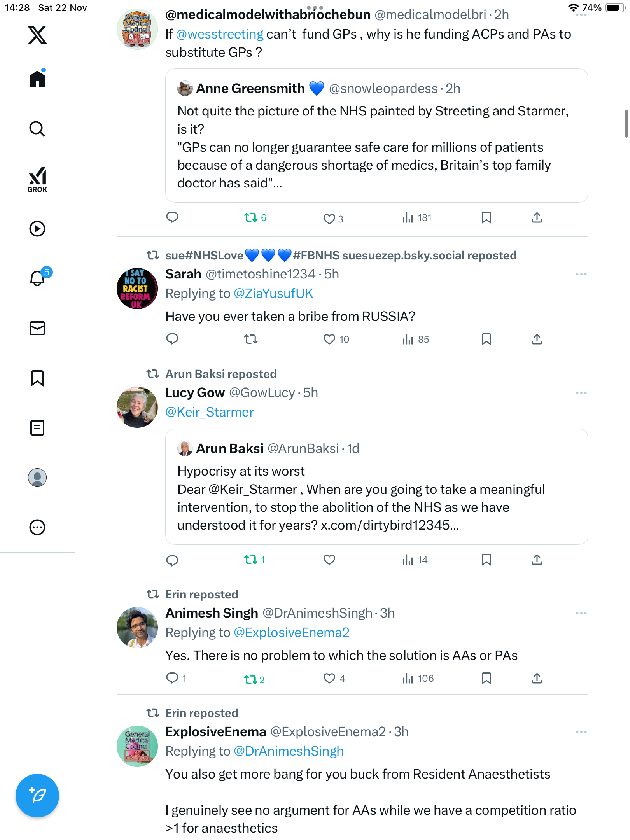Open sidebar Bookmarks page
Image resolution: width=630 pixels, height=840 pixels.
37,378
